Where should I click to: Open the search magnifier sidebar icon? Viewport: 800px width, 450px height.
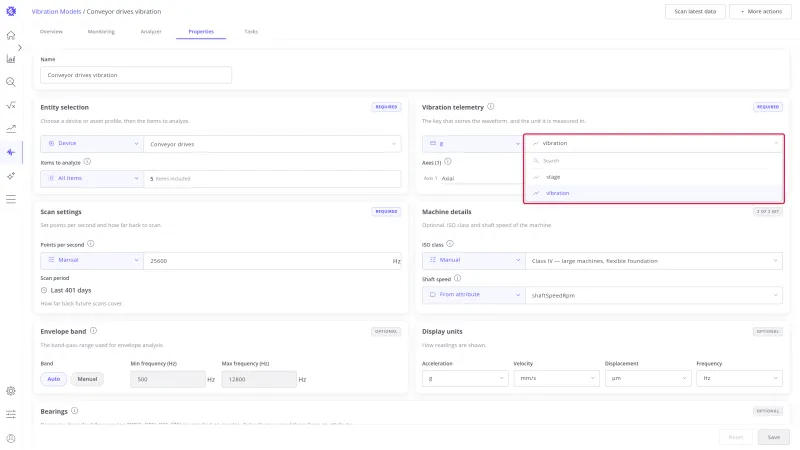pos(11,82)
